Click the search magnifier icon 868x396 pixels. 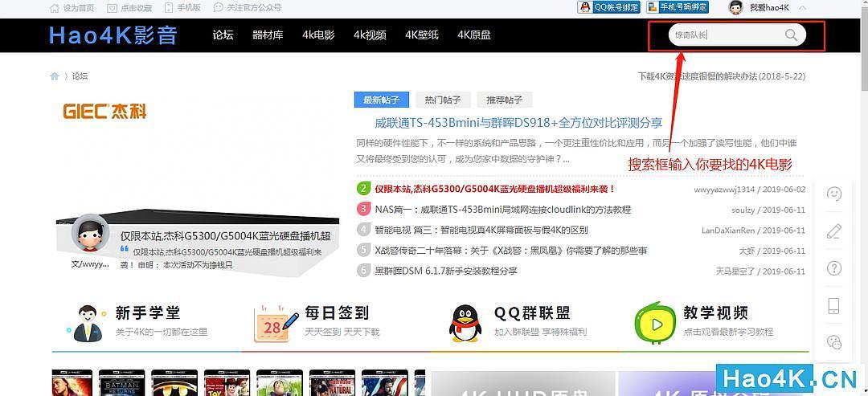tap(791, 35)
